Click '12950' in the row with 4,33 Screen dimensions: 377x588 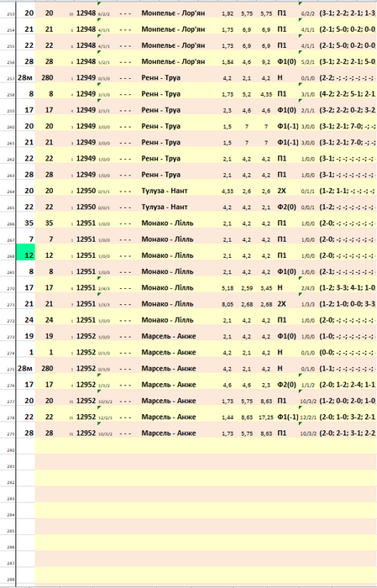(x=86, y=191)
